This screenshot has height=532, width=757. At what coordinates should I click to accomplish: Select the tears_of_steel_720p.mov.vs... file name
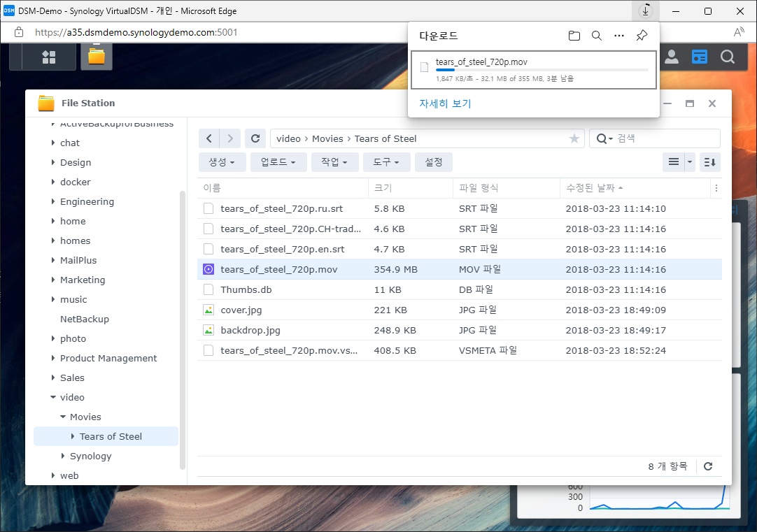click(x=289, y=351)
